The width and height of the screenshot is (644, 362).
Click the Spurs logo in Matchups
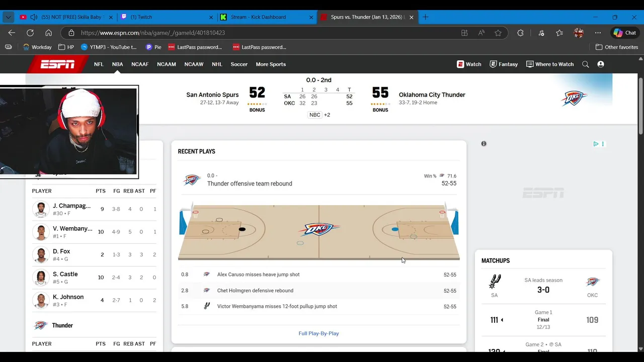494,282
